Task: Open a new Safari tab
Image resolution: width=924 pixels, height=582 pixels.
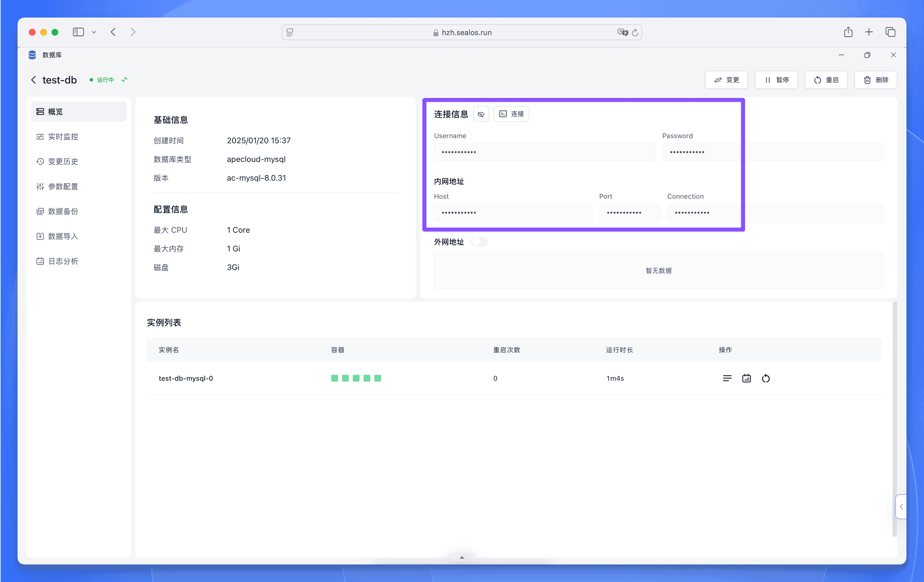Action: (869, 32)
